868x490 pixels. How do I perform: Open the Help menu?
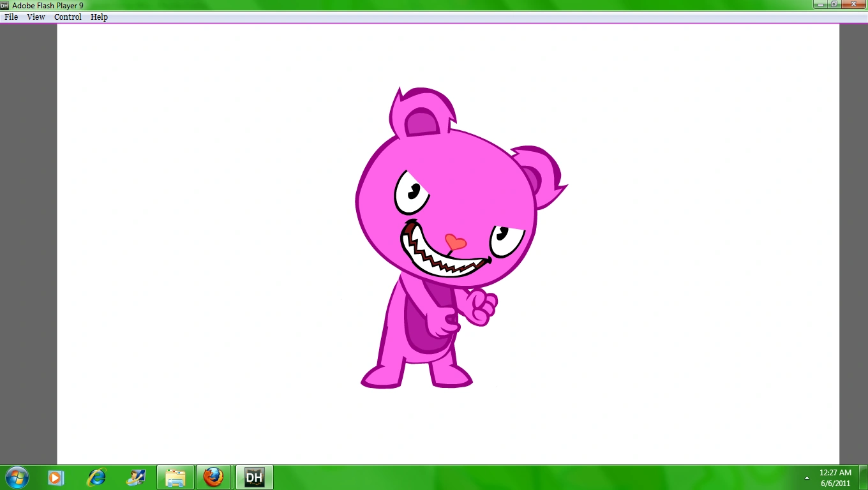tap(99, 17)
